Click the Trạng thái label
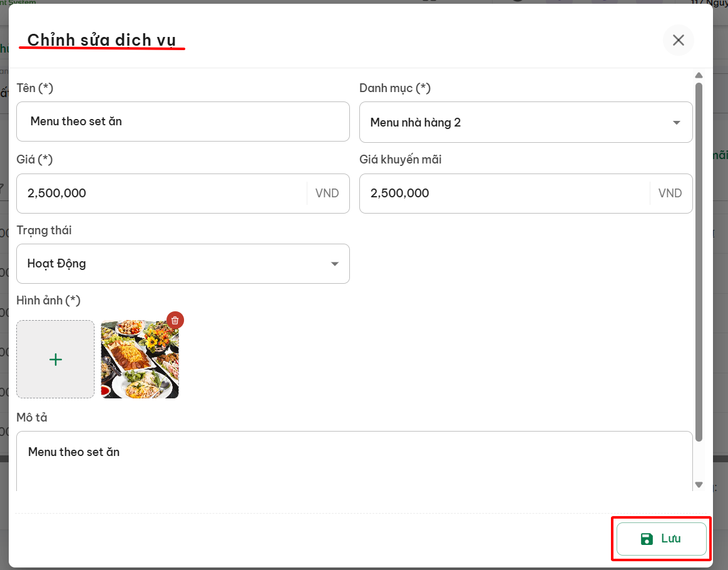The width and height of the screenshot is (728, 570). [44, 231]
